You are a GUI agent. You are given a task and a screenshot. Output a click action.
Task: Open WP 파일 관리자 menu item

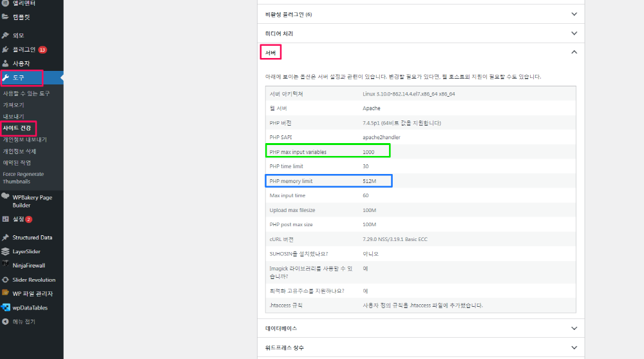32,294
